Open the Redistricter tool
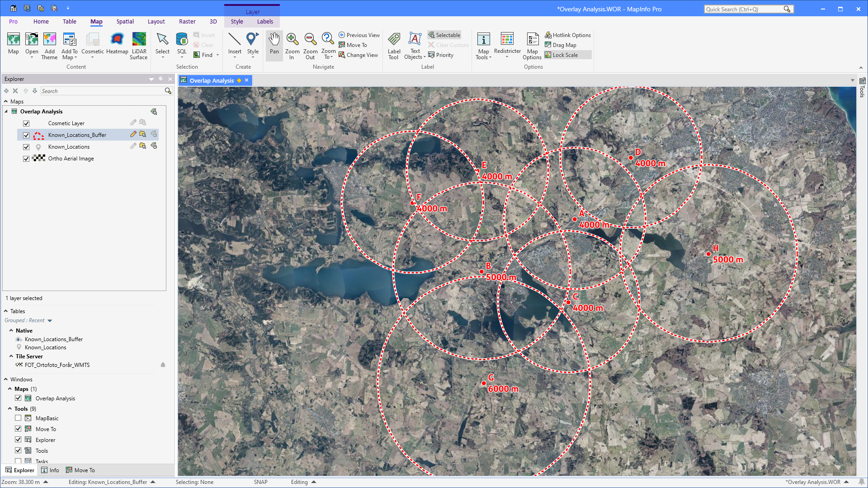This screenshot has width=868, height=488. click(507, 45)
